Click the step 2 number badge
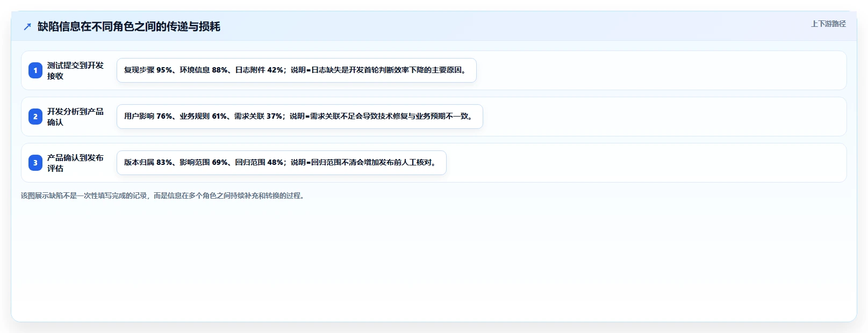This screenshot has width=868, height=333. (35, 117)
